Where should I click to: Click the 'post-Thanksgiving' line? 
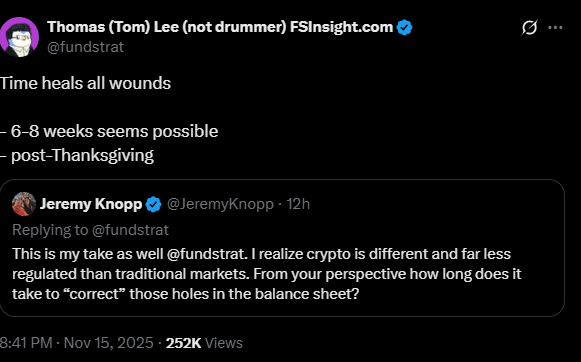[77, 155]
